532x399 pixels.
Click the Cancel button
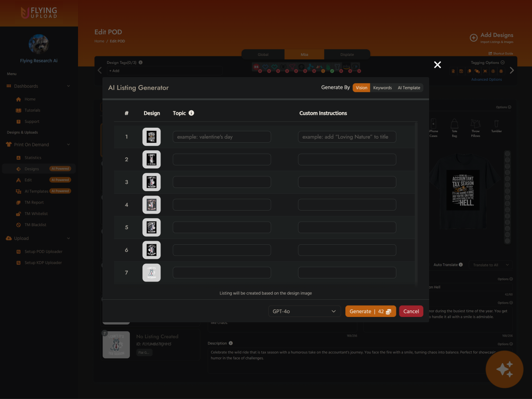411,311
